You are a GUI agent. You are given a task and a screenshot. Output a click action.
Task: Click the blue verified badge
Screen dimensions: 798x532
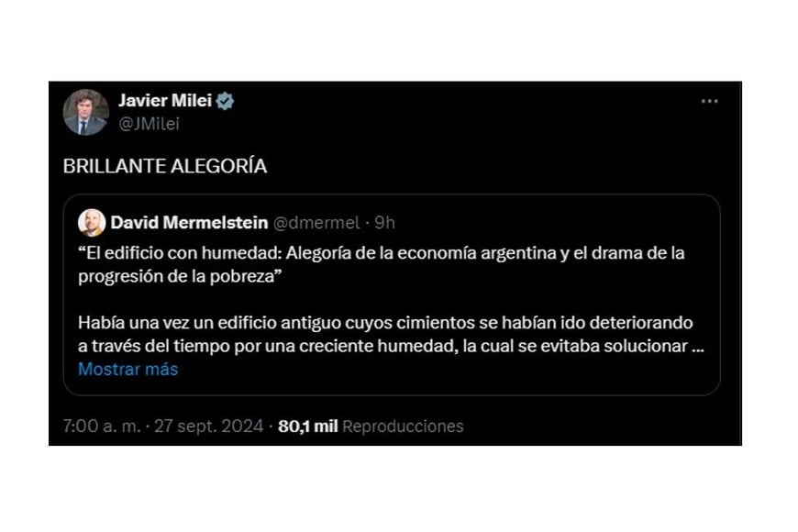[225, 102]
